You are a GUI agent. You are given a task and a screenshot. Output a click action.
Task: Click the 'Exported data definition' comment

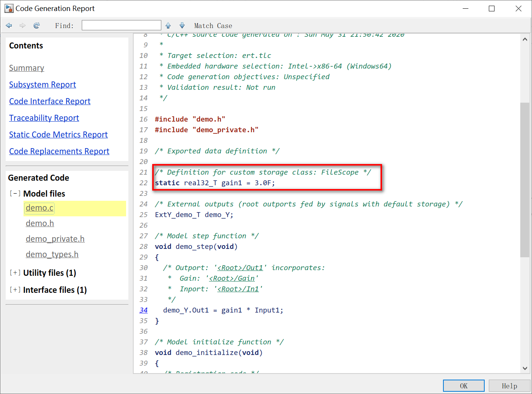[217, 151]
